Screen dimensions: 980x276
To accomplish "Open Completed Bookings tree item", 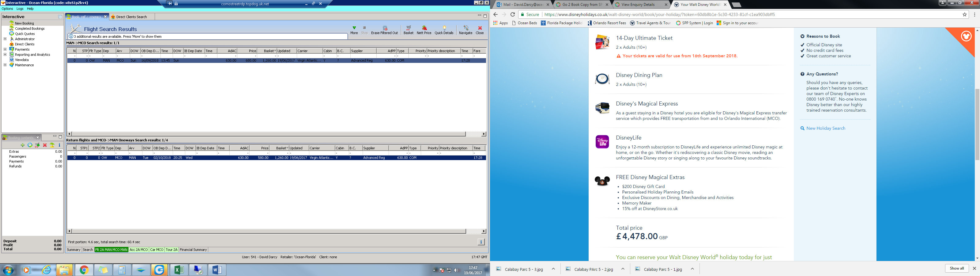I will click(30, 29).
